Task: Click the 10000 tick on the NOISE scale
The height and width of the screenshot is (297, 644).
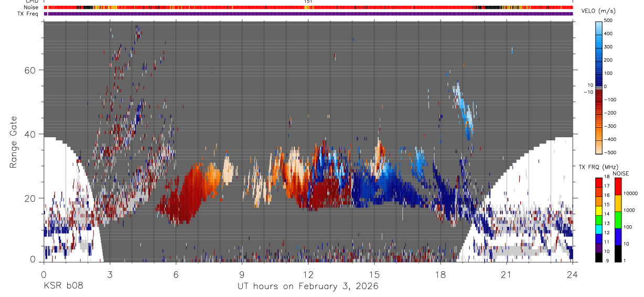Action: click(x=630, y=193)
